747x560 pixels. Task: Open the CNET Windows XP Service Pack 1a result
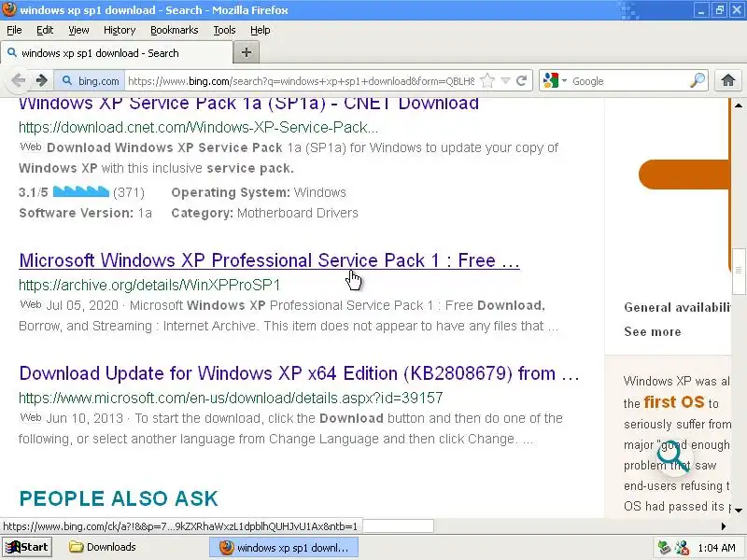point(248,104)
